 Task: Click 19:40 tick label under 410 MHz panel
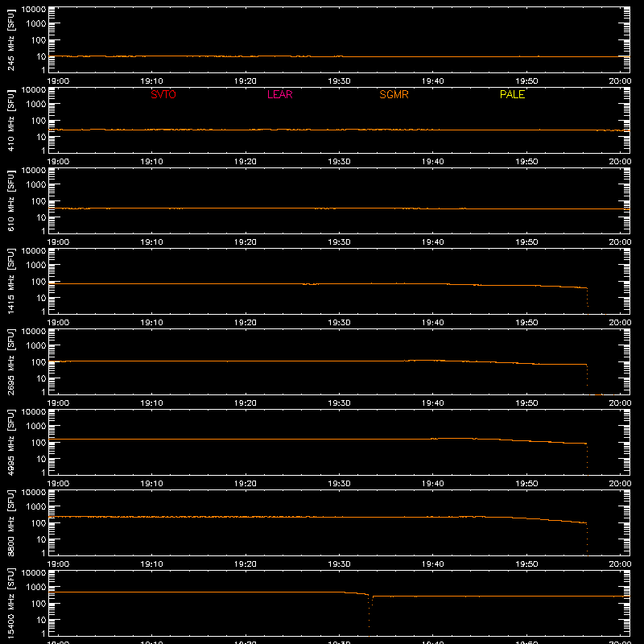pos(433,162)
